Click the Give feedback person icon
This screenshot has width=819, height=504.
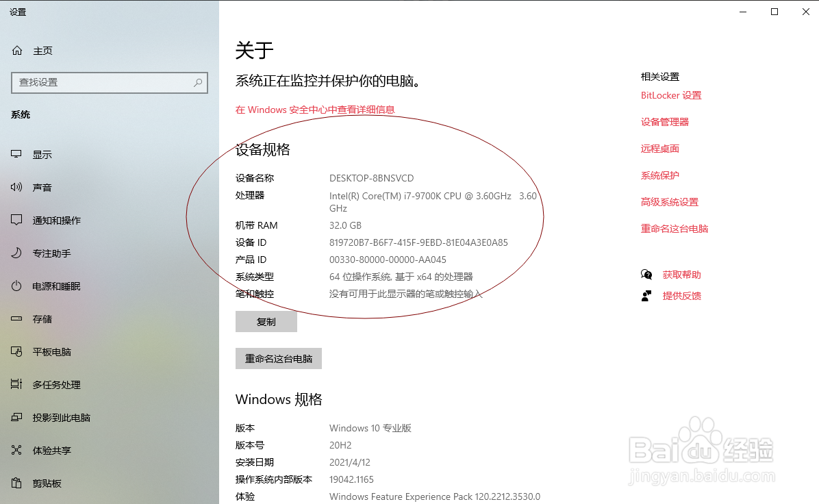click(646, 296)
